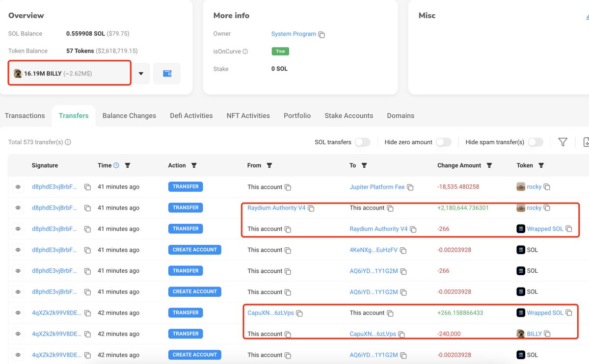The height and width of the screenshot is (364, 589).
Task: Enable Hide spam transfer(s)
Action: click(535, 142)
